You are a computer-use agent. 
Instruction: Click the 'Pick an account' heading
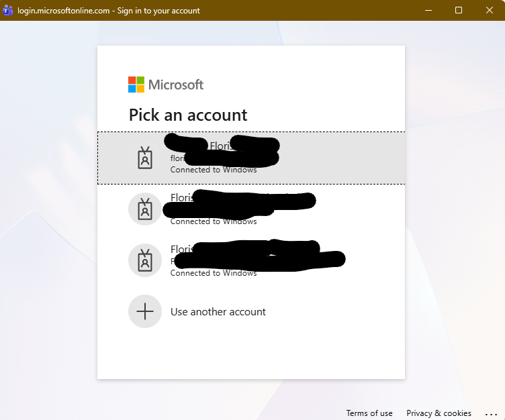pos(188,115)
